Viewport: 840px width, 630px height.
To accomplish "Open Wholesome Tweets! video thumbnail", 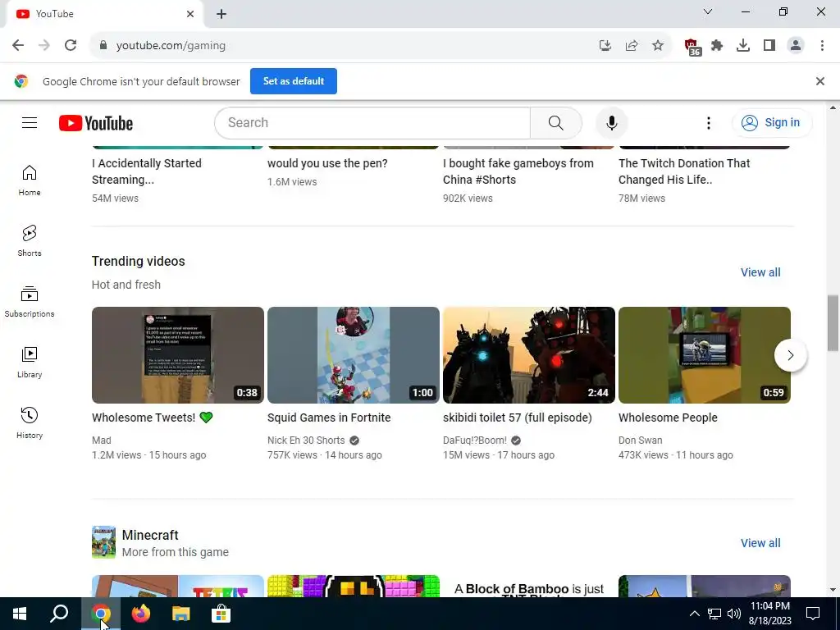I will coord(178,355).
